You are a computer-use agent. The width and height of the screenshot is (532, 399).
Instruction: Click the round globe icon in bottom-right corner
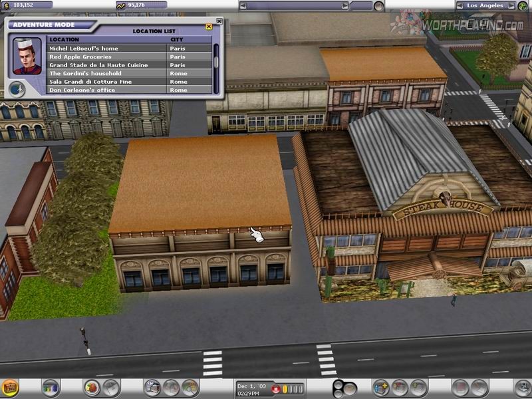521,387
